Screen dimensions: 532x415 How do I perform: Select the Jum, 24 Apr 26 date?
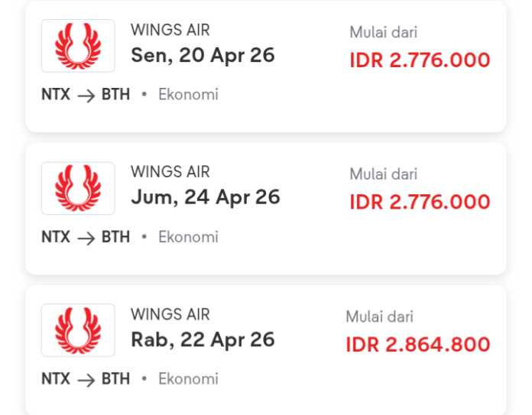coord(206,197)
